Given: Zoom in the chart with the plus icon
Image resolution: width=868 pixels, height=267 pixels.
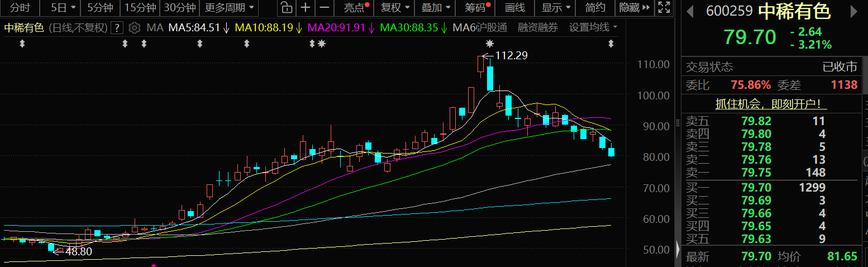Looking at the screenshot, I should pyautogui.click(x=305, y=8).
